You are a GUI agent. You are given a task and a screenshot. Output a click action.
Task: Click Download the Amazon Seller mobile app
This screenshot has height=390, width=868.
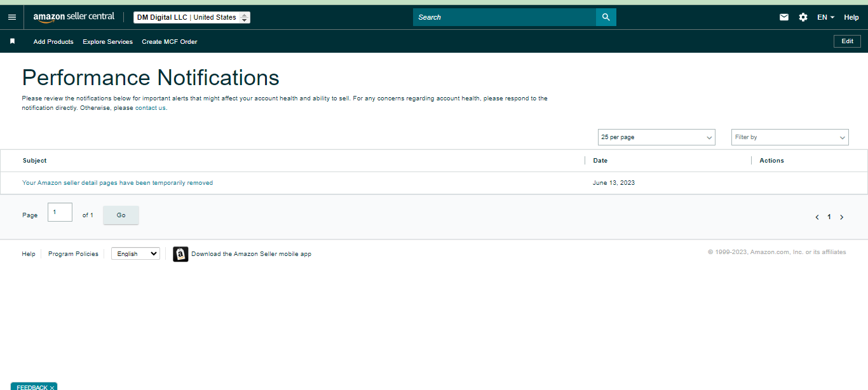[251, 254]
